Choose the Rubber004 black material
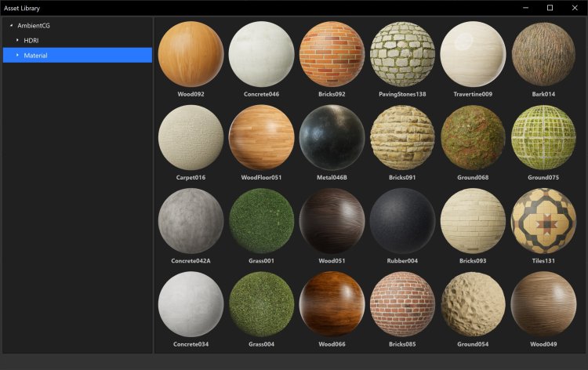588x370 pixels. coord(402,220)
